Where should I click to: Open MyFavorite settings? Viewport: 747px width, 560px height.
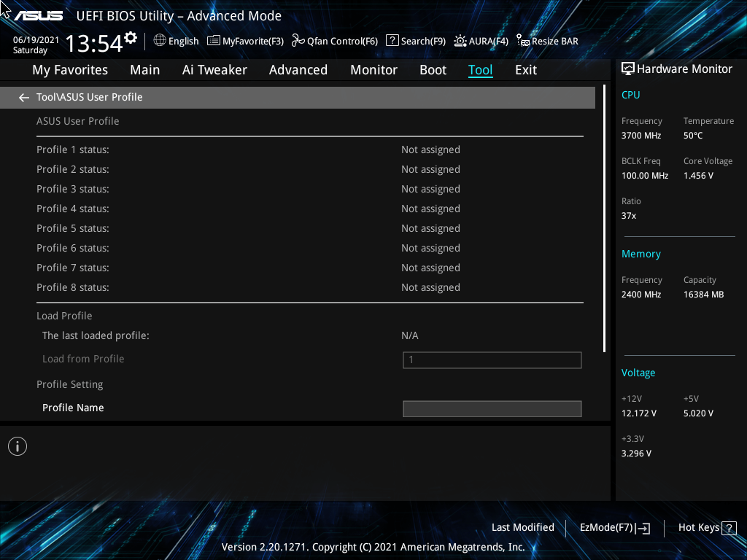coord(244,41)
